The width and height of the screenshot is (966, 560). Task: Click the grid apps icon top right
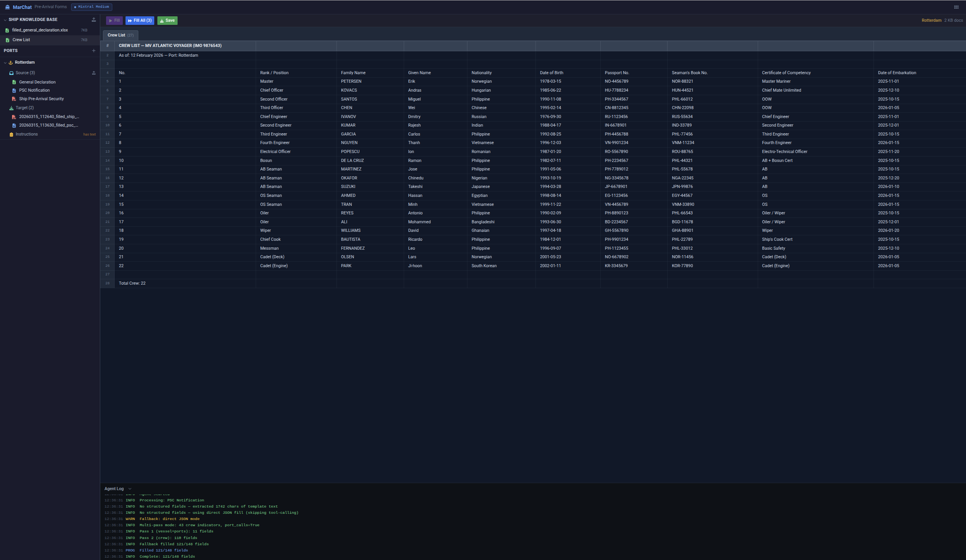click(956, 7)
